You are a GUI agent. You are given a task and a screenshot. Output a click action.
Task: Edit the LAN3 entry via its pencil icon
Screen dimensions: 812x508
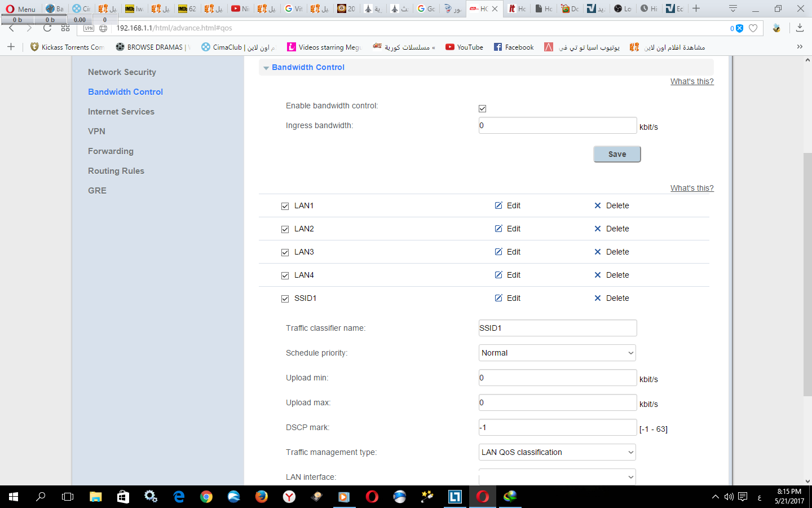coord(498,252)
